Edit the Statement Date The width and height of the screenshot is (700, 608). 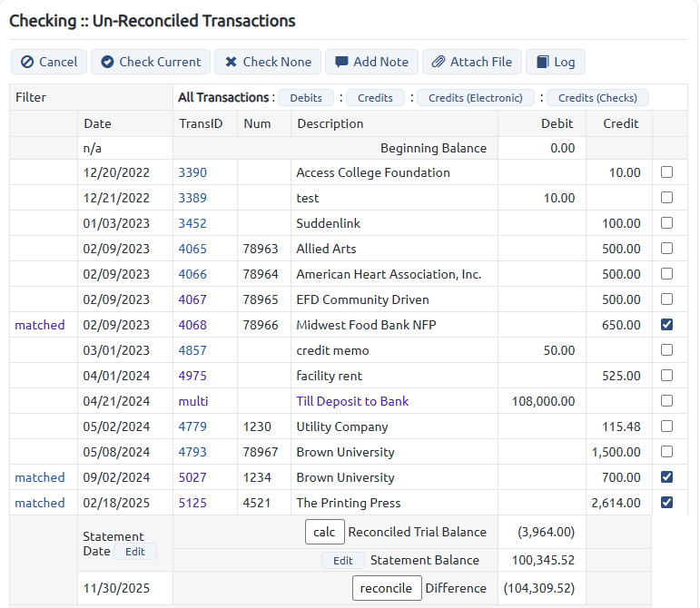pyautogui.click(x=134, y=552)
